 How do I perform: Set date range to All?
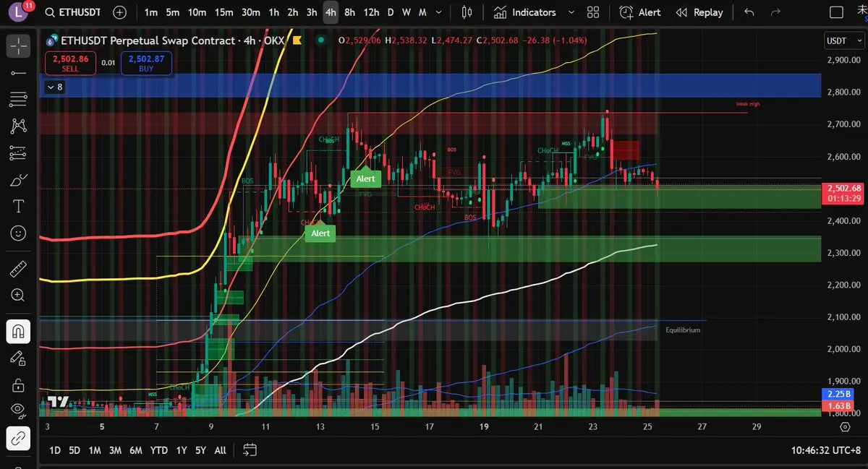point(221,450)
